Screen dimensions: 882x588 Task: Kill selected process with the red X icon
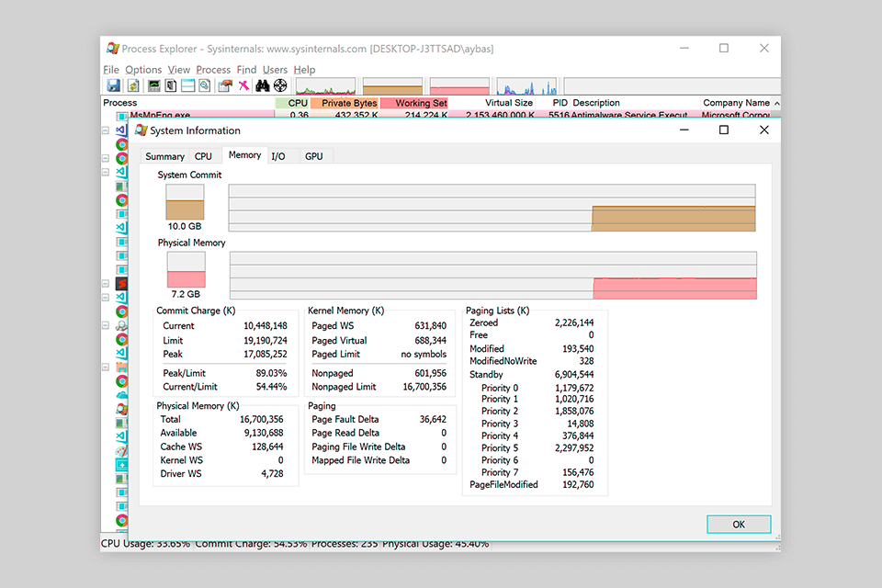243,85
